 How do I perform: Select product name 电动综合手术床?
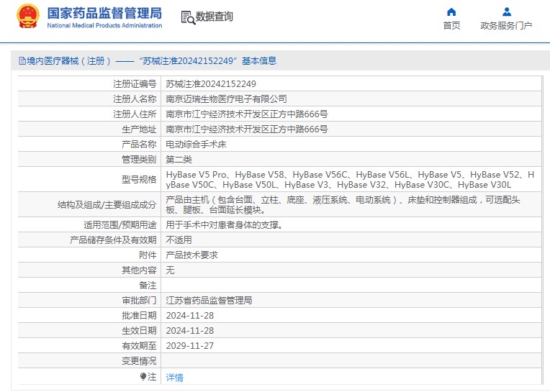[x=196, y=145]
